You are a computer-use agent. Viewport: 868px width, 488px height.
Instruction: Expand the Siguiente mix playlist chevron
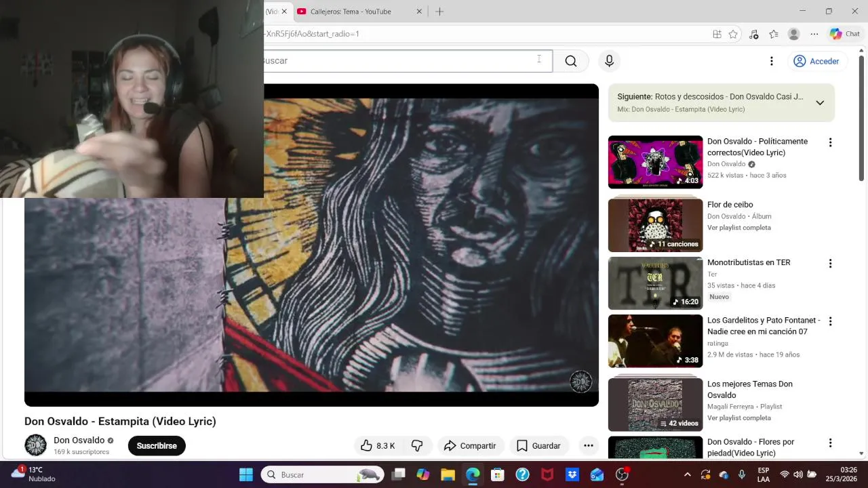tap(820, 103)
